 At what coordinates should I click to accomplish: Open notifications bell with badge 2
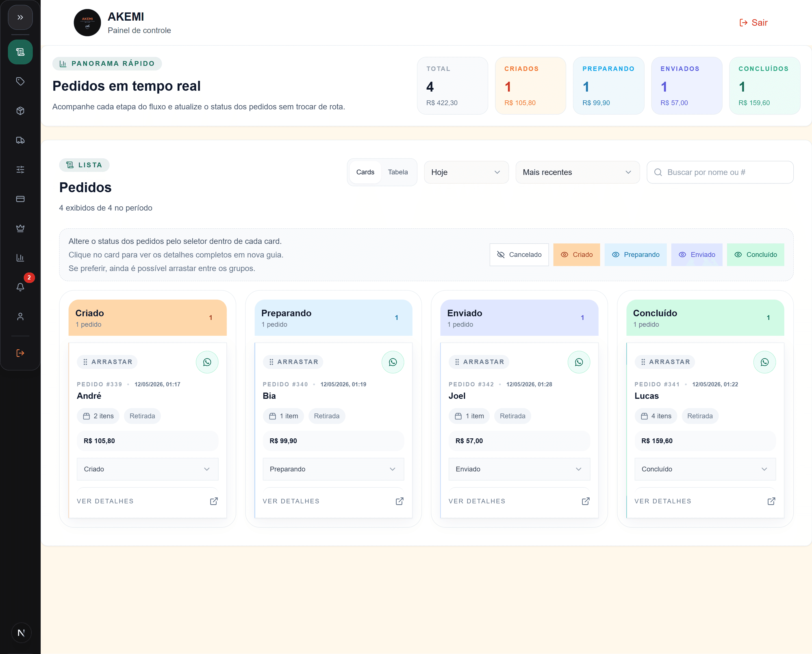pos(20,287)
